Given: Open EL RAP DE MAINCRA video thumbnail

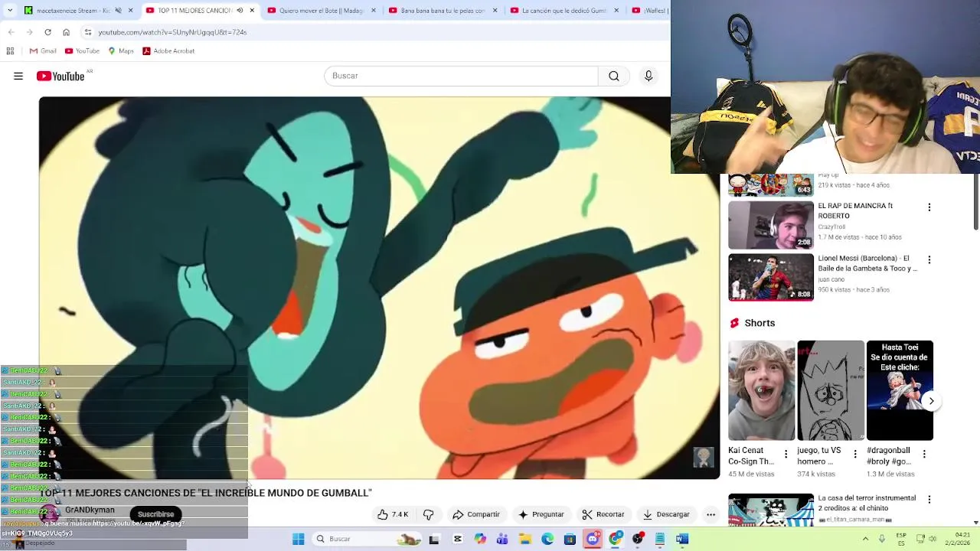Looking at the screenshot, I should click(x=771, y=225).
